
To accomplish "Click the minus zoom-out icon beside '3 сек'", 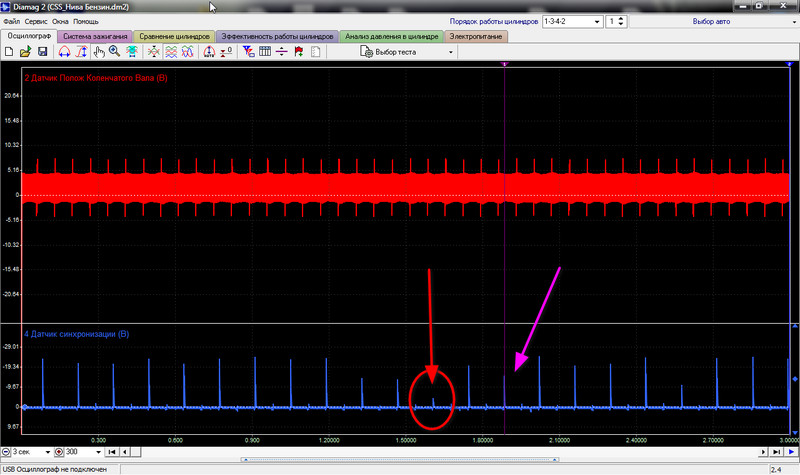I will click(6, 452).
